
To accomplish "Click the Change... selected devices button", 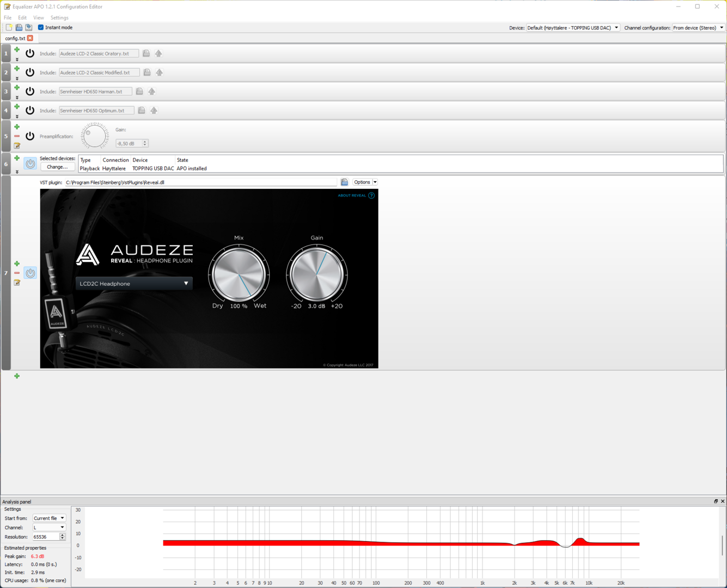I will click(57, 167).
